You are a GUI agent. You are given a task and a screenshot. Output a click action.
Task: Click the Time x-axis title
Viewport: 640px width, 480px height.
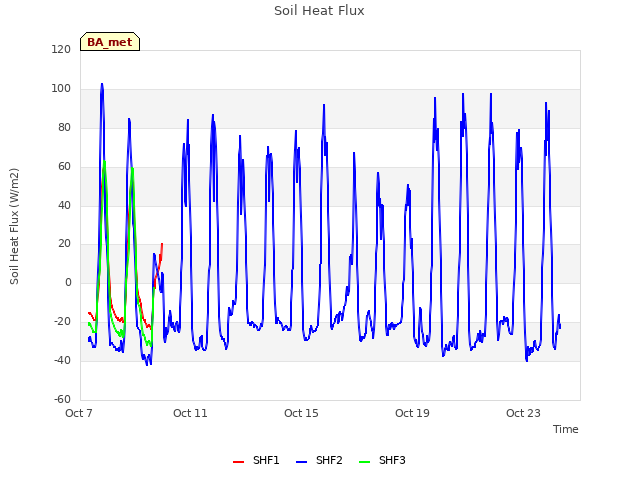[566, 429]
